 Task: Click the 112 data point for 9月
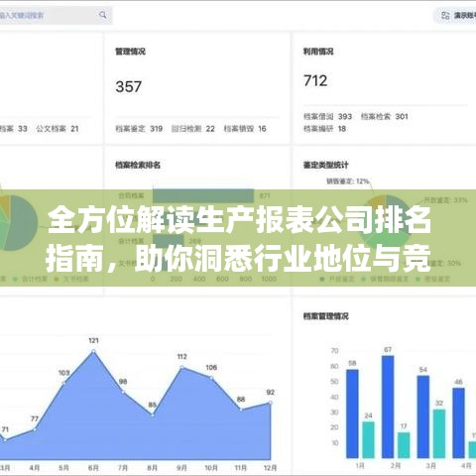coord(181,367)
